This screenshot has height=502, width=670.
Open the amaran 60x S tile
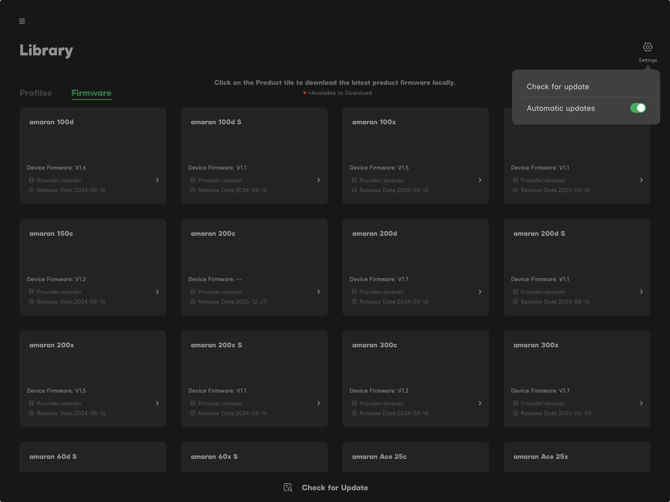coord(254,457)
